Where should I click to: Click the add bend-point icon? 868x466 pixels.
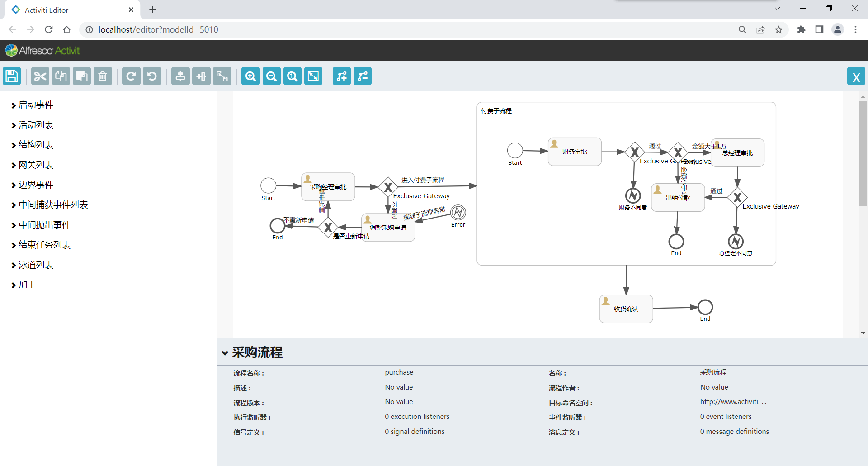pos(342,76)
